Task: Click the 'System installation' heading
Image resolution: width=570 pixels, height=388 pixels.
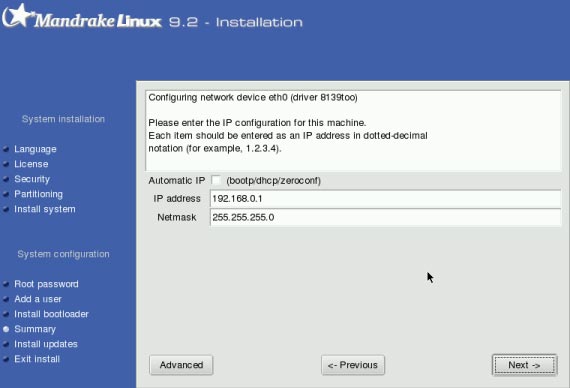Action: coord(63,119)
